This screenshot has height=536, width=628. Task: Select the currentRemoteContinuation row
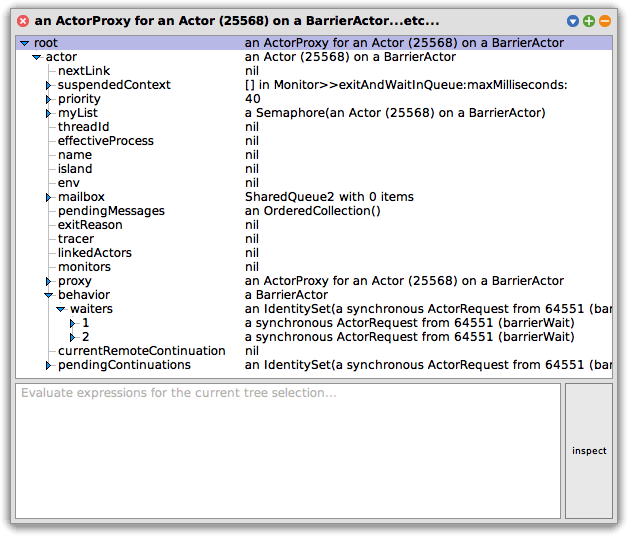[314, 351]
